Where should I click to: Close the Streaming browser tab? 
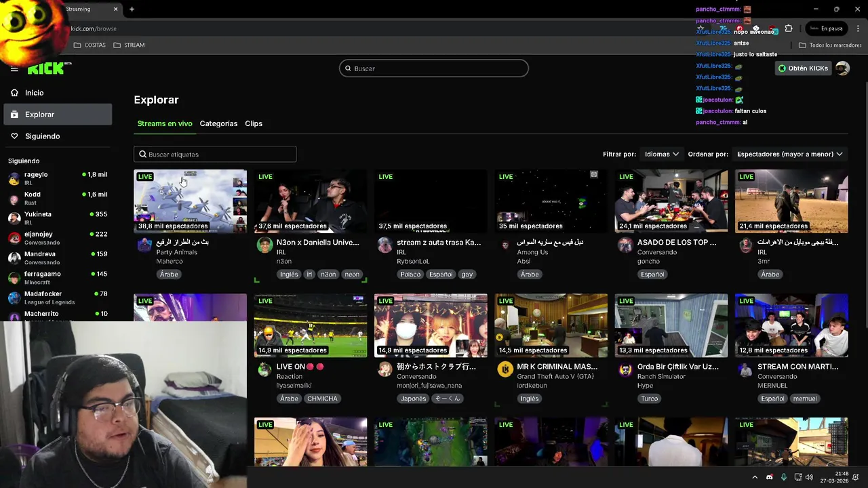[115, 9]
